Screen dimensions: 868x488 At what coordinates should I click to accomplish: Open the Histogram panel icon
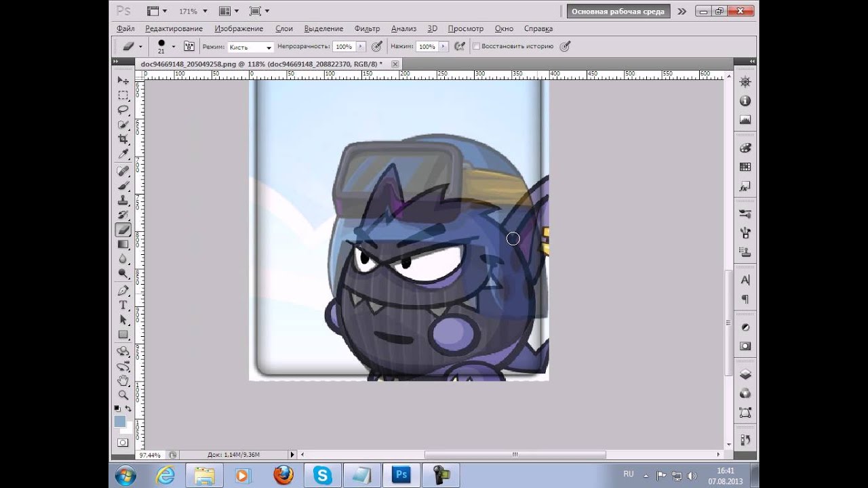[x=745, y=119]
